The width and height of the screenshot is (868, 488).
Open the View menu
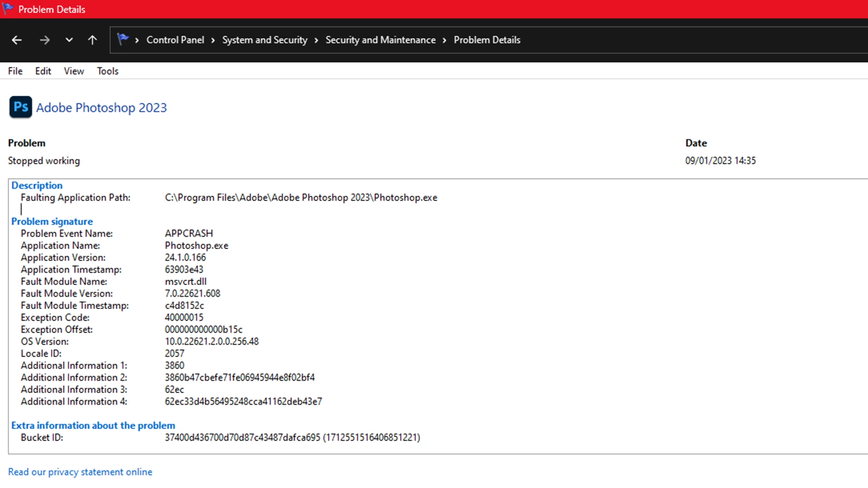(x=74, y=71)
